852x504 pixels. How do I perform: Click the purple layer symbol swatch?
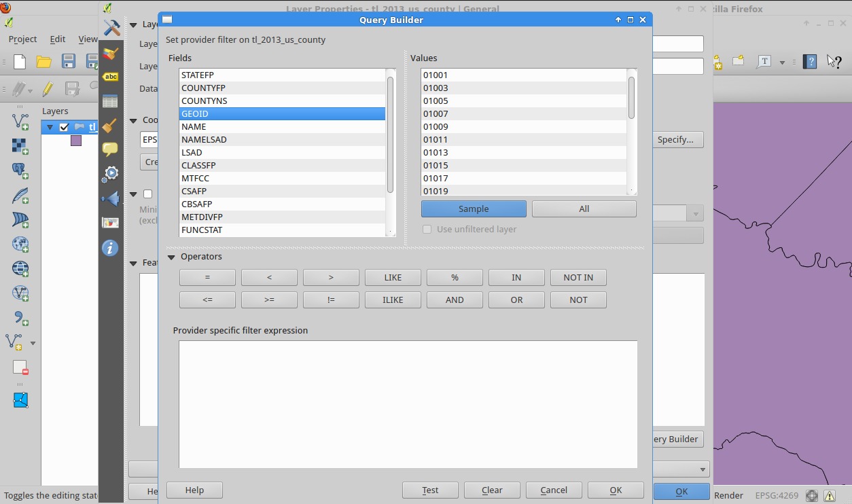(76, 141)
